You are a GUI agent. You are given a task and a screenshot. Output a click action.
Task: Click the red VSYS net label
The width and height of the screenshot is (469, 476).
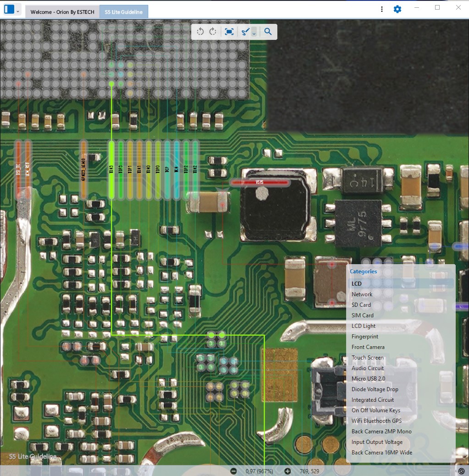click(259, 183)
